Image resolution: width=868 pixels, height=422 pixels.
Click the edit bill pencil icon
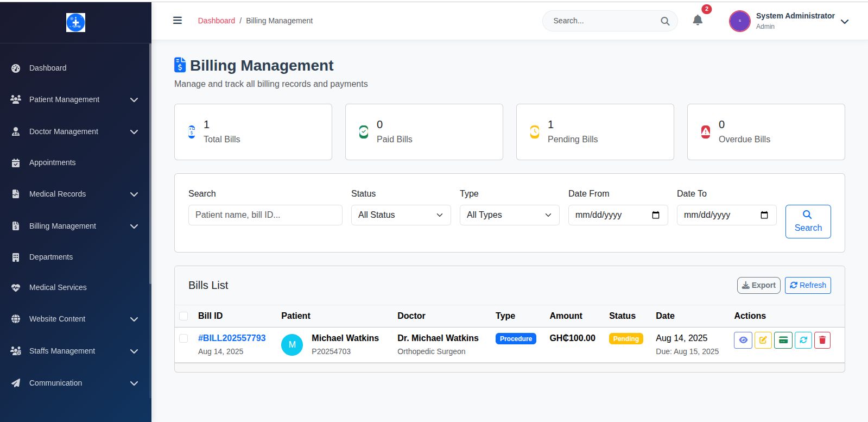pos(763,340)
